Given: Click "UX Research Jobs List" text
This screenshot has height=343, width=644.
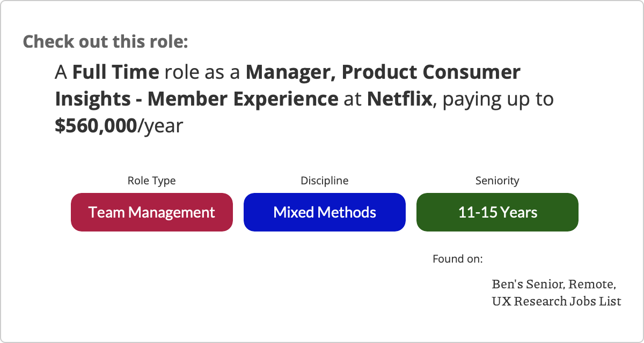Looking at the screenshot, I should coord(556,301).
